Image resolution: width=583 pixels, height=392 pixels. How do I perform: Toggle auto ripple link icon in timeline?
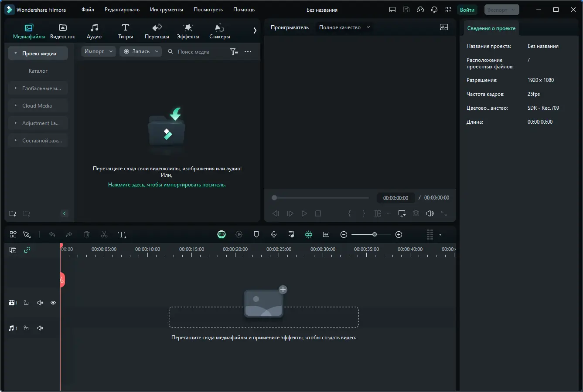pyautogui.click(x=27, y=250)
